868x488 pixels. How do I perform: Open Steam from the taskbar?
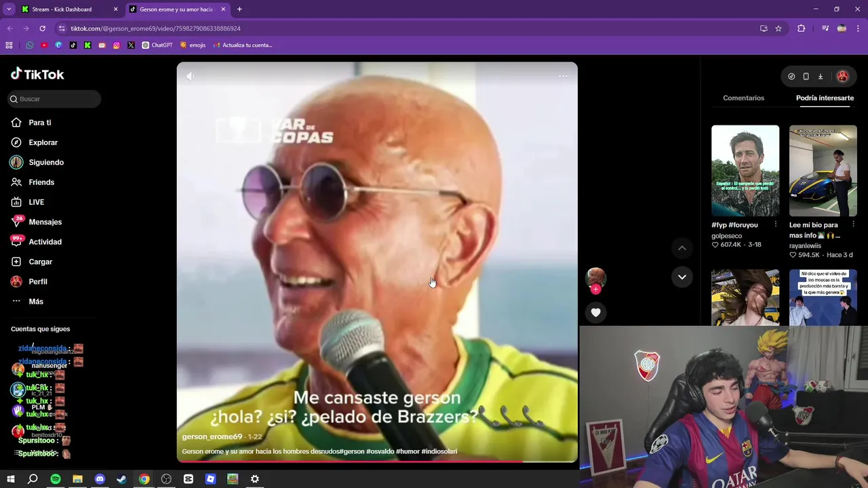pos(122,479)
